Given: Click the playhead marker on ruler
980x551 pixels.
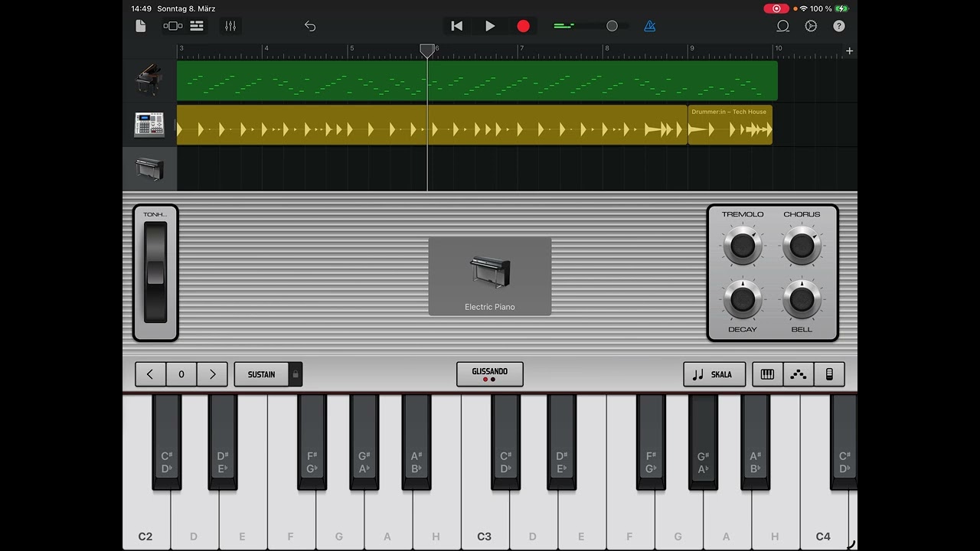Looking at the screenshot, I should 427,51.
